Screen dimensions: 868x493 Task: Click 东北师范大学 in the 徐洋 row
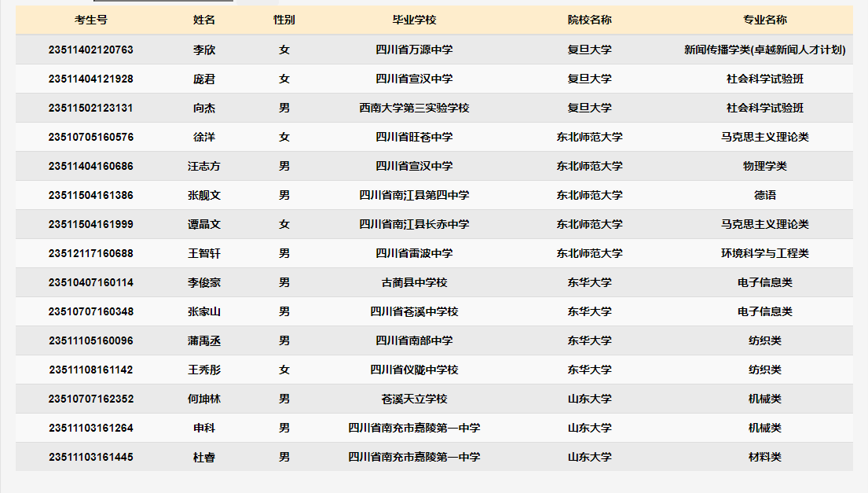click(x=590, y=137)
